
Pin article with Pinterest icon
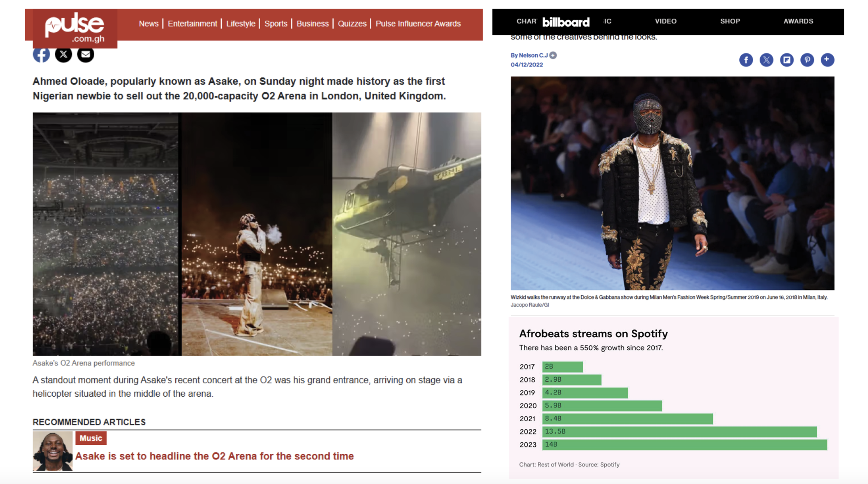pyautogui.click(x=807, y=60)
